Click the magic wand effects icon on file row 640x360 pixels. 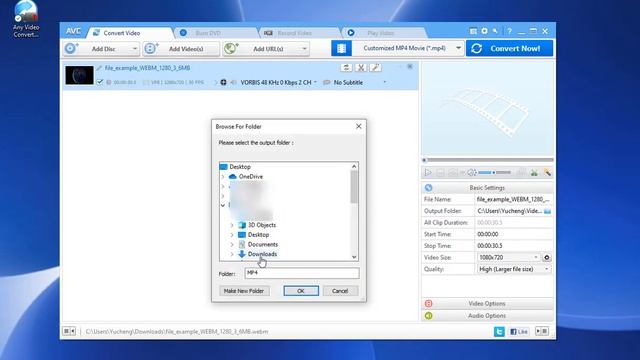click(376, 68)
